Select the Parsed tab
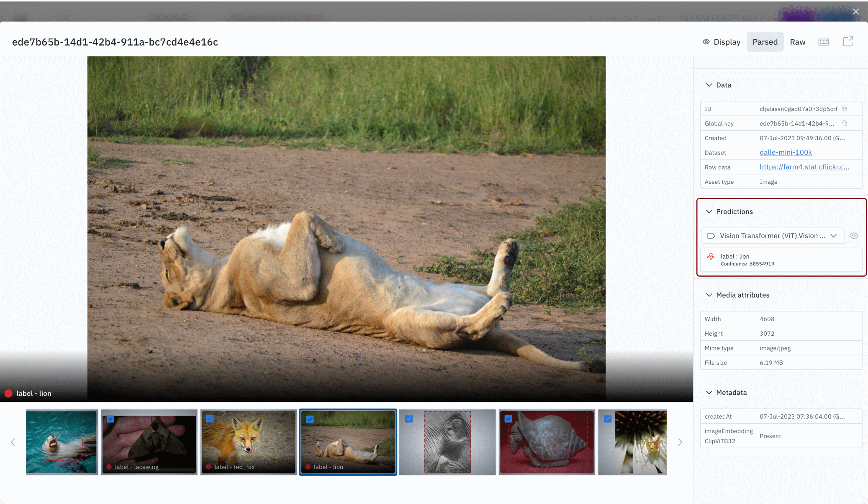868x504 pixels. coord(765,42)
